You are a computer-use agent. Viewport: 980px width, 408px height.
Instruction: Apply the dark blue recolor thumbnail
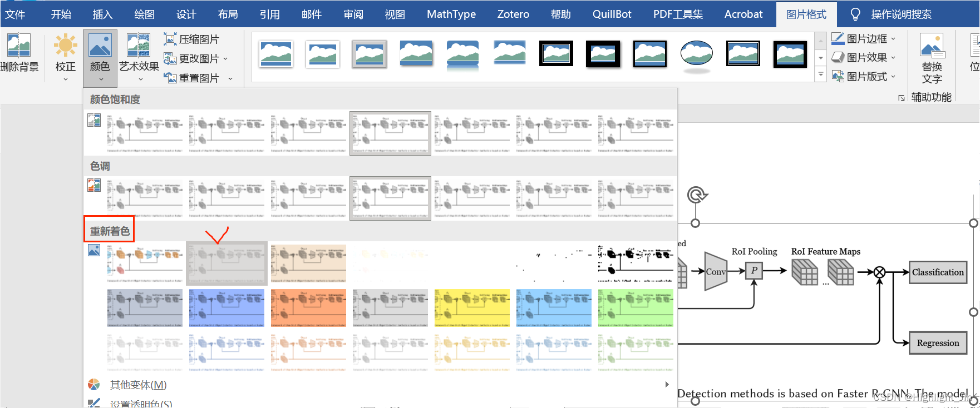pyautogui.click(x=226, y=308)
